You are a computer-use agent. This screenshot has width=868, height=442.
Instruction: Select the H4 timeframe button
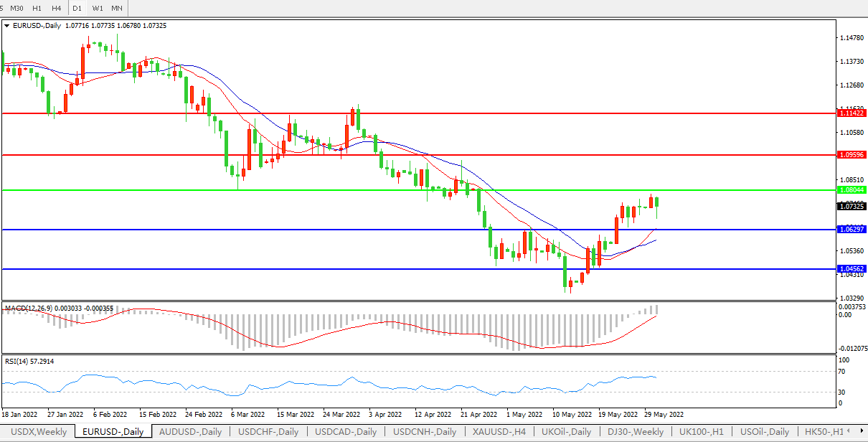(x=56, y=8)
